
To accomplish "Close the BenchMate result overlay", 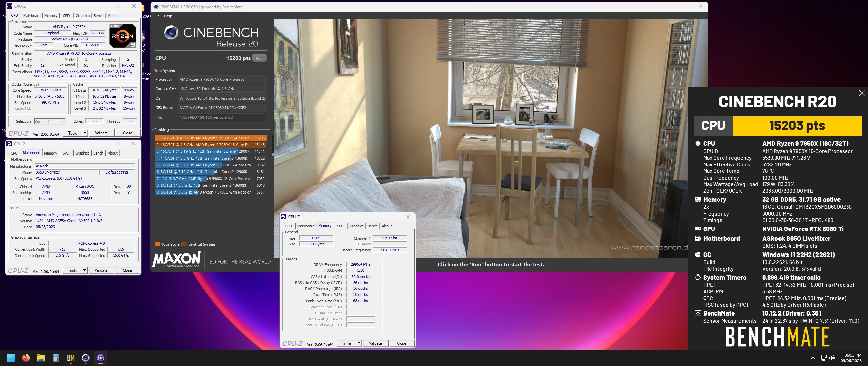I will 862,93.
